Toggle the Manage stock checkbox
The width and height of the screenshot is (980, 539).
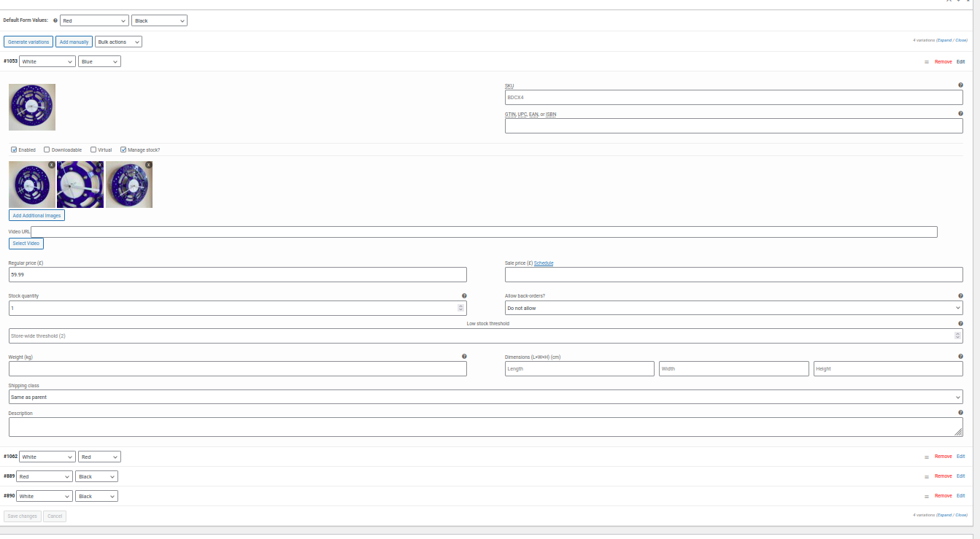coord(123,150)
